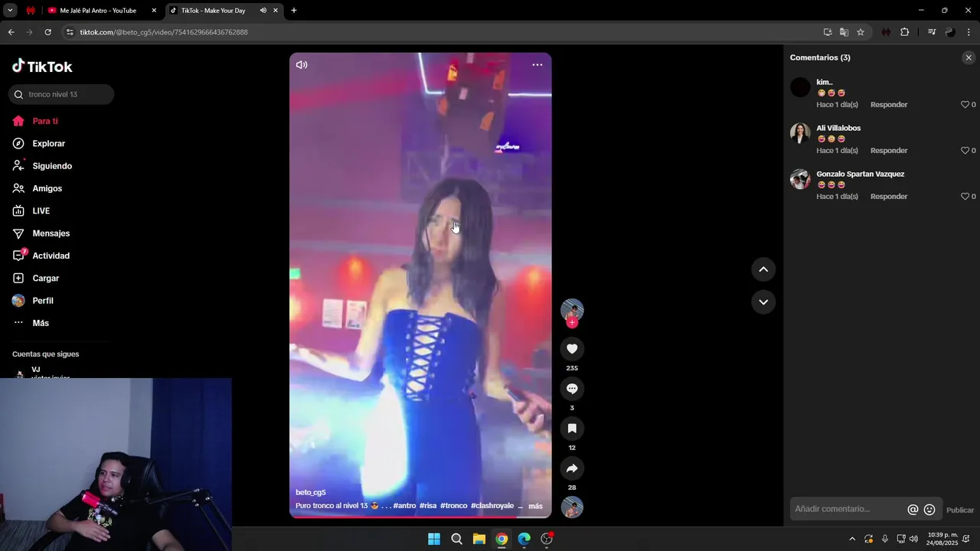Go to previous video with up arrow
Image resolution: width=980 pixels, height=551 pixels.
click(763, 269)
